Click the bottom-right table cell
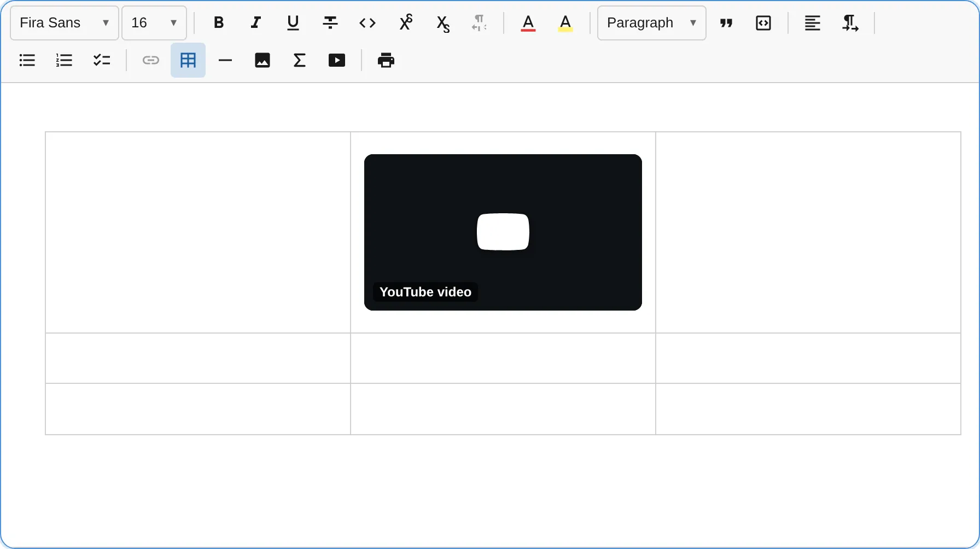Screen dimensions: 980x549 808,409
